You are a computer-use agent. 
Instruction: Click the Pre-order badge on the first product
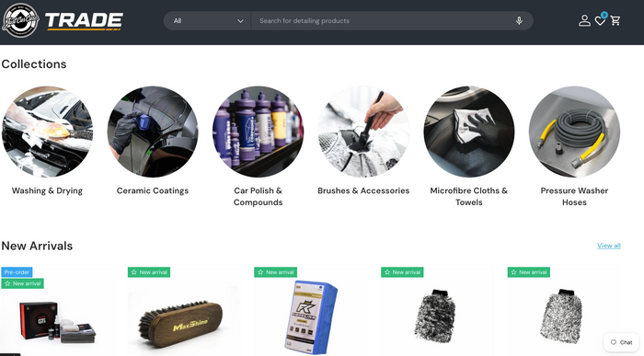(x=17, y=271)
